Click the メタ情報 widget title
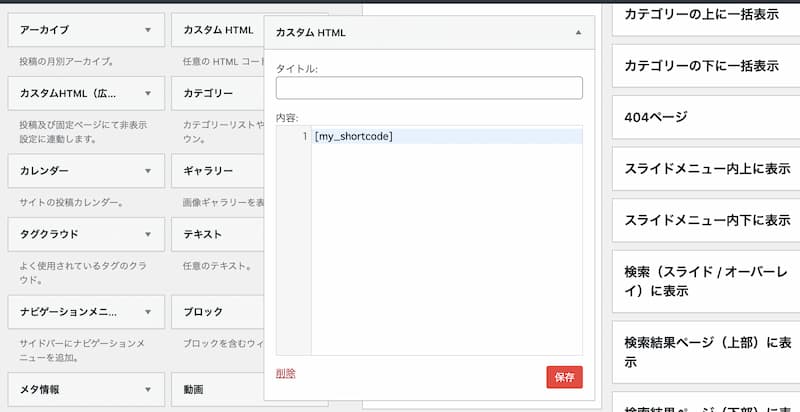Viewport: 800px width, 412px height. [39, 390]
